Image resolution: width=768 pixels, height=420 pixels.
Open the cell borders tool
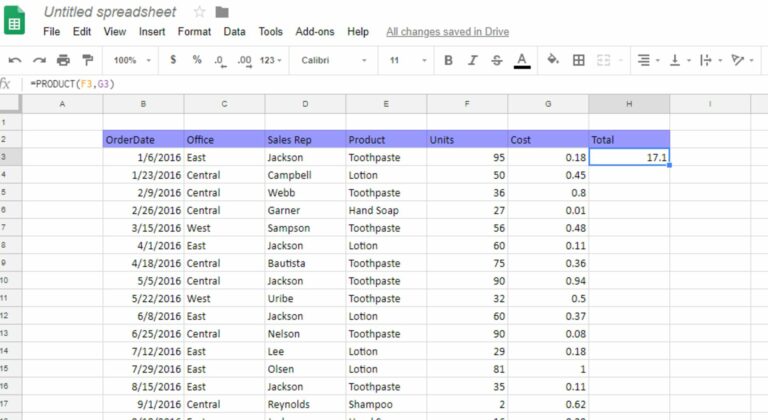coord(578,60)
